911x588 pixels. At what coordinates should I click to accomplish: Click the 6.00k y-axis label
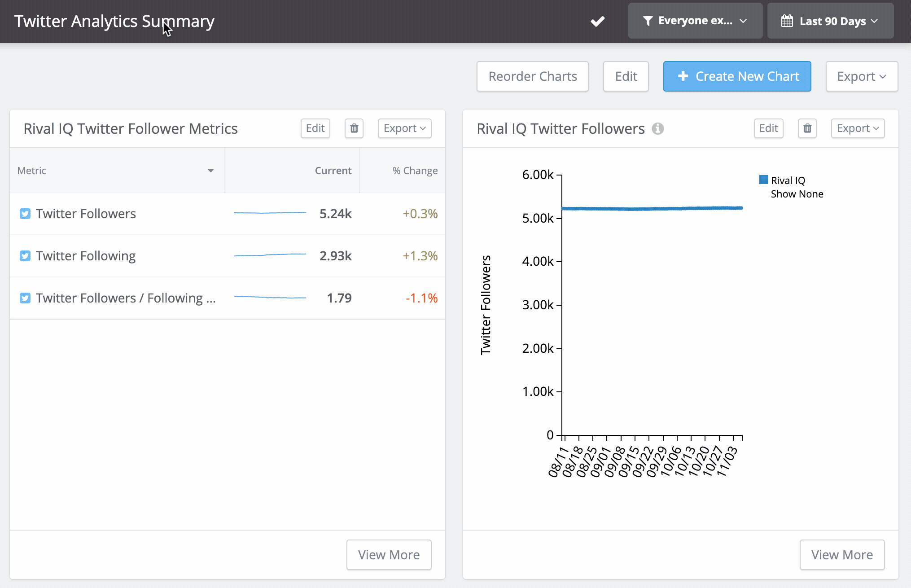(538, 175)
